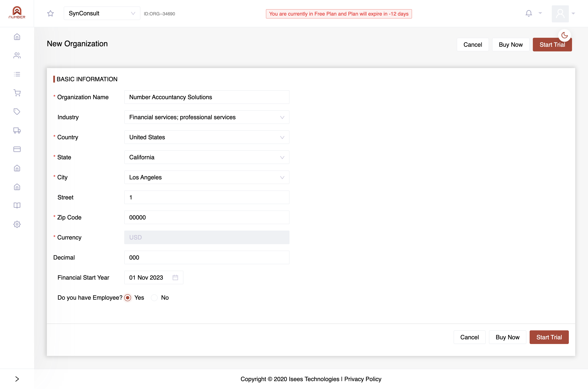Open calendar icon in Financial Start Year

tap(175, 277)
